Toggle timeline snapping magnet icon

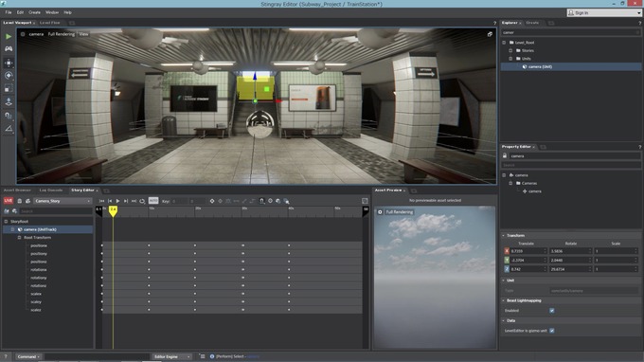[x=261, y=201]
